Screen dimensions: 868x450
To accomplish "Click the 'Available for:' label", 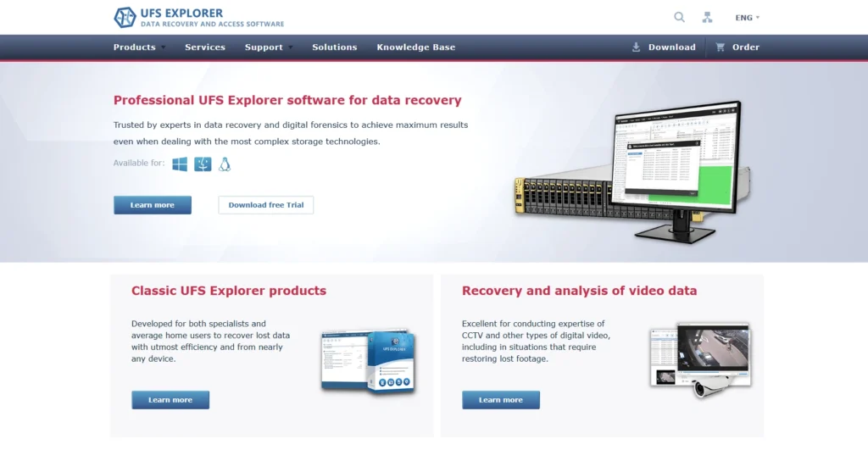I will 139,163.
